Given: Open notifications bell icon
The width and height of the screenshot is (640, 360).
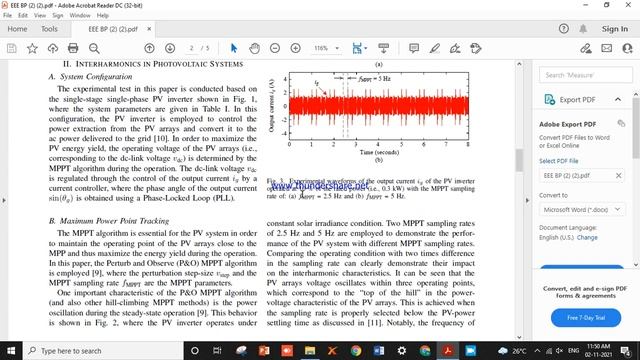Looking at the screenshot, I should (583, 29).
